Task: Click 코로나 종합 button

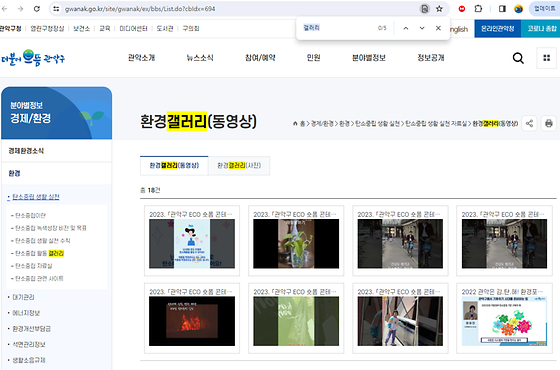Action: (x=540, y=29)
